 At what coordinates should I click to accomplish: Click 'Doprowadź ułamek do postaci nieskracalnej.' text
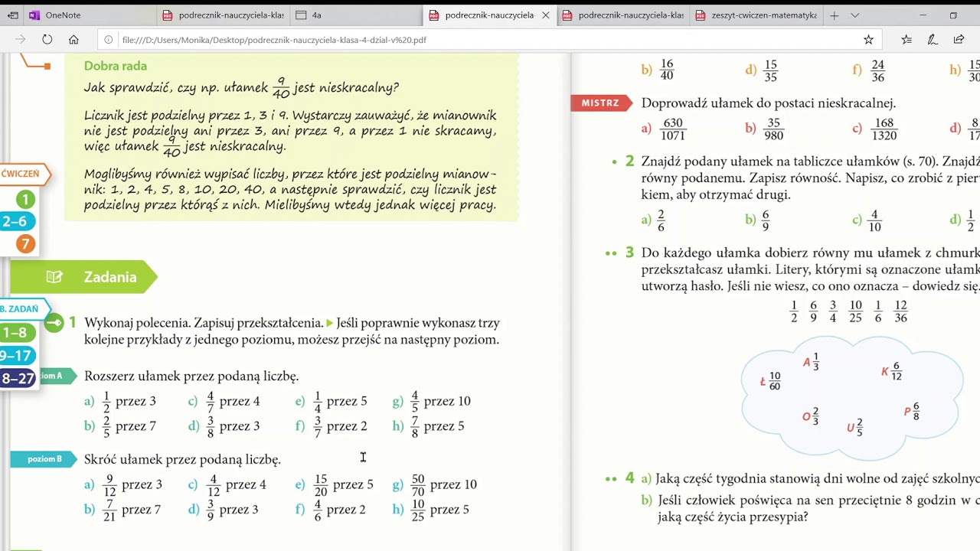(x=769, y=103)
